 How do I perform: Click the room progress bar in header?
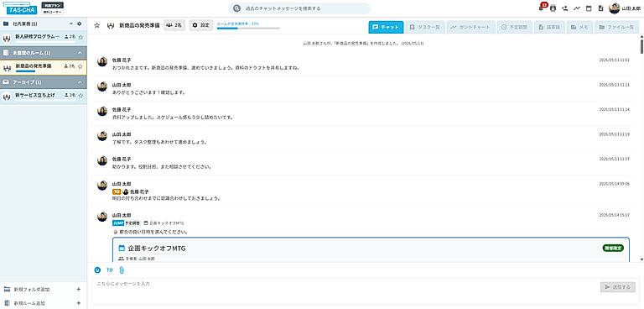click(248, 29)
